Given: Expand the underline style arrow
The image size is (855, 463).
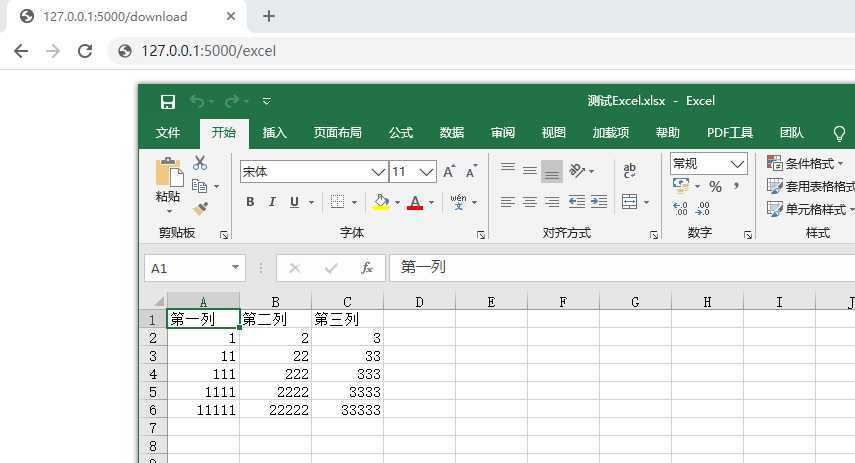Looking at the screenshot, I should click(x=311, y=202).
